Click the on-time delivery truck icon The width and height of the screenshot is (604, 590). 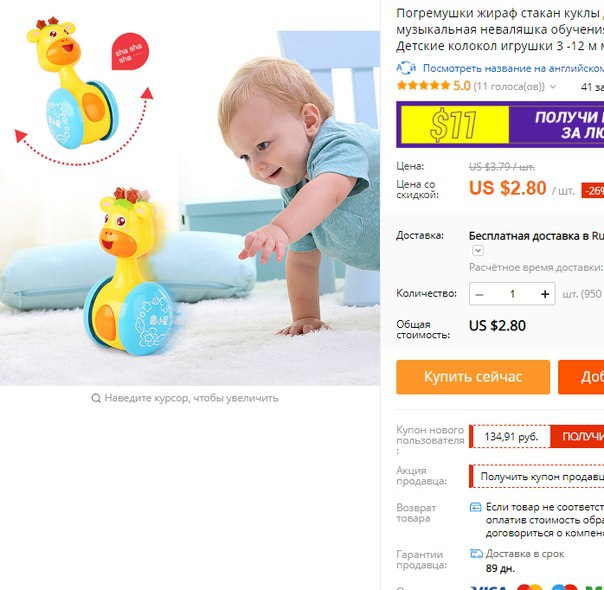pyautogui.click(x=476, y=554)
